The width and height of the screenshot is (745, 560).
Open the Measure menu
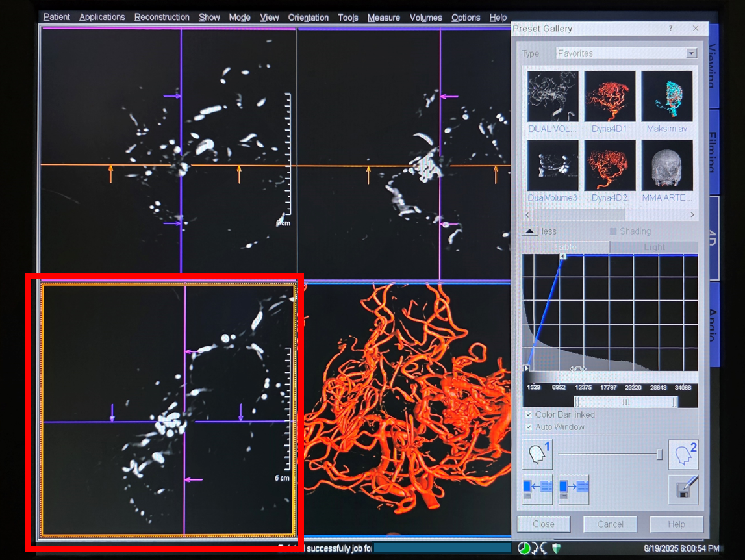click(x=383, y=18)
